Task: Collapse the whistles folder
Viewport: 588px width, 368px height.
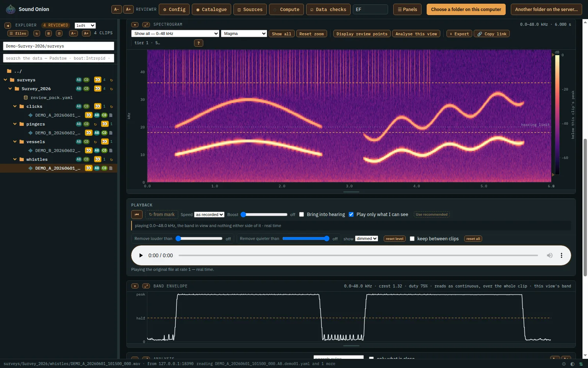Action: click(x=15, y=159)
